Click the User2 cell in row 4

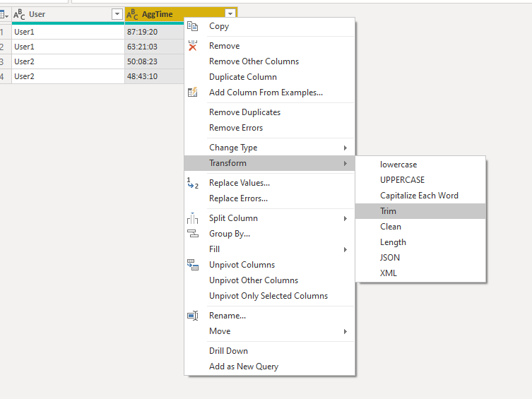(68, 76)
